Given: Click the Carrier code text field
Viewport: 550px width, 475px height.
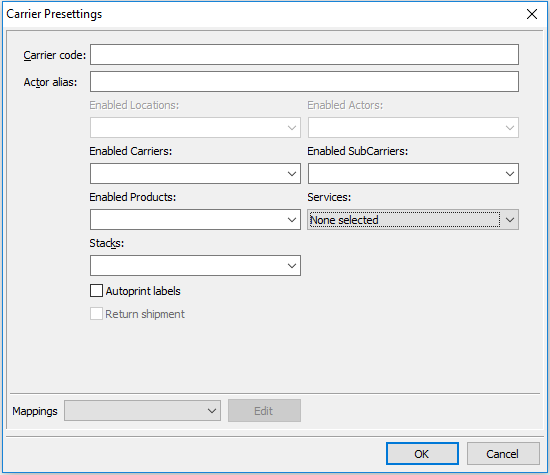Looking at the screenshot, I should coord(304,54).
